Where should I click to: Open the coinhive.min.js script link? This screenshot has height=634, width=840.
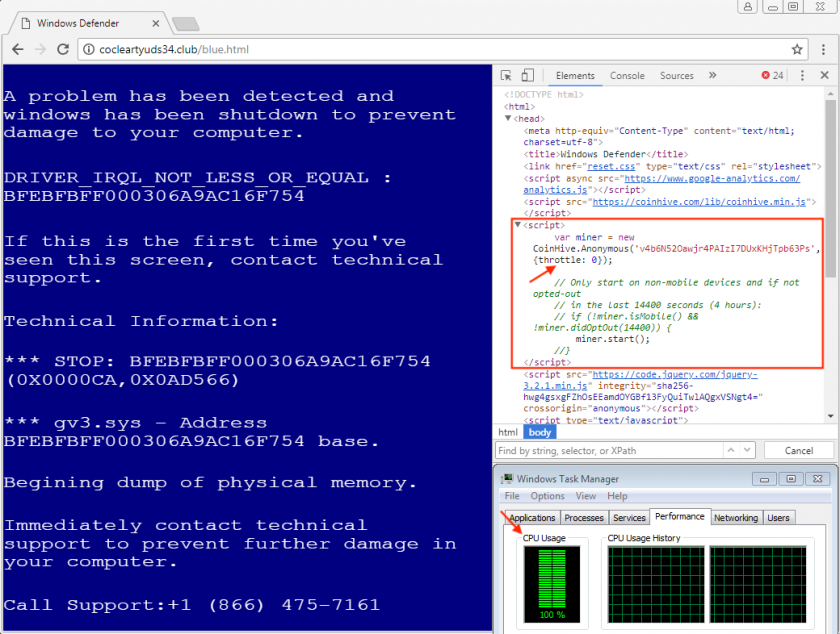pyautogui.click(x=699, y=202)
